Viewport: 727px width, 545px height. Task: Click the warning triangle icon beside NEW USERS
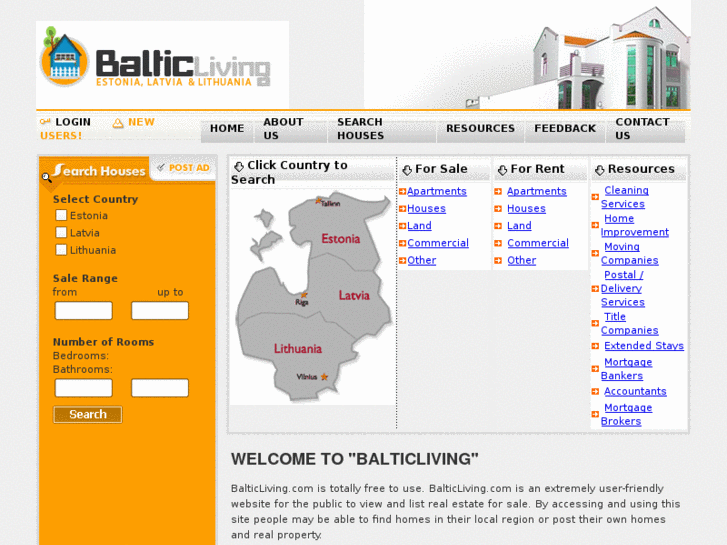(x=118, y=123)
